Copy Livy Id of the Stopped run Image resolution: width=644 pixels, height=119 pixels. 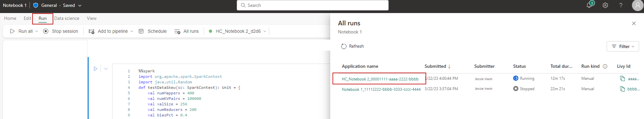(x=622, y=89)
